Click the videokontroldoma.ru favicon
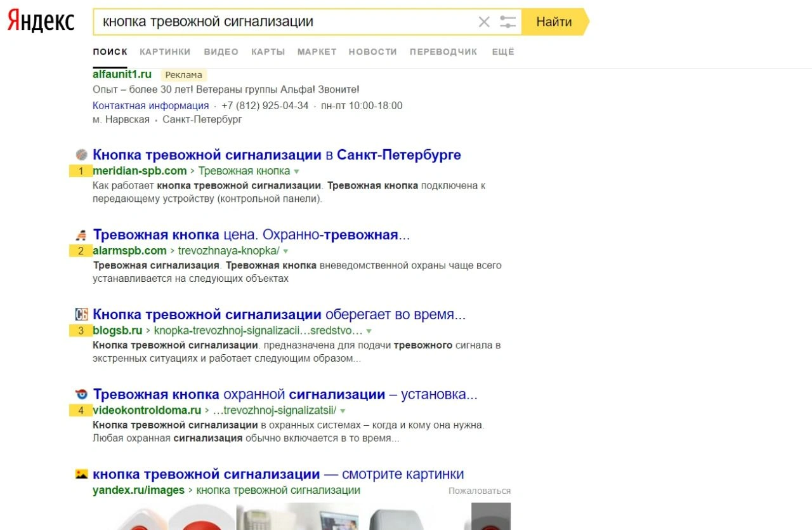The width and height of the screenshot is (812, 530). (81, 394)
